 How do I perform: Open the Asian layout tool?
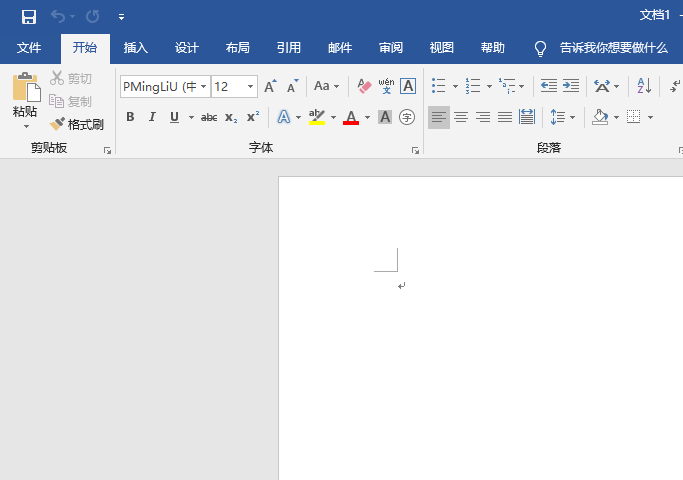pyautogui.click(x=602, y=86)
